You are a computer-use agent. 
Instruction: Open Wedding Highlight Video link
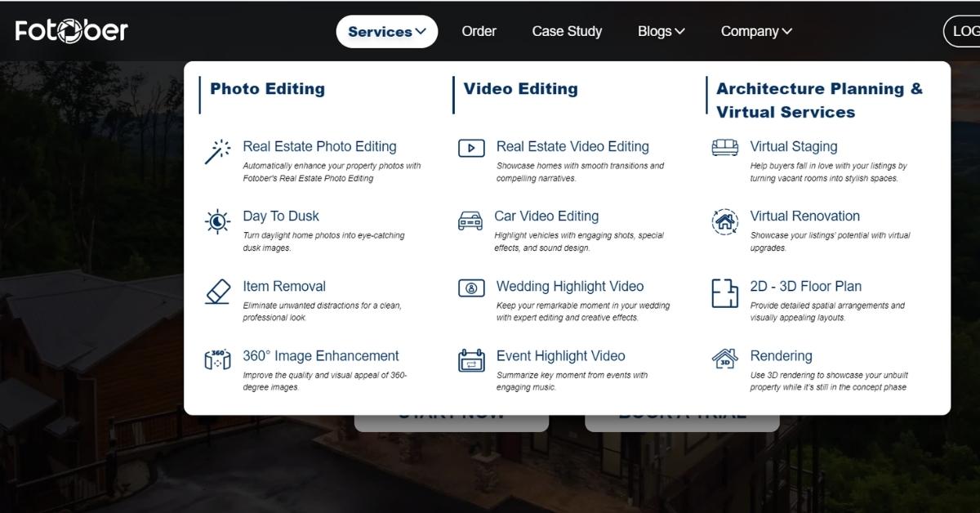[570, 286]
